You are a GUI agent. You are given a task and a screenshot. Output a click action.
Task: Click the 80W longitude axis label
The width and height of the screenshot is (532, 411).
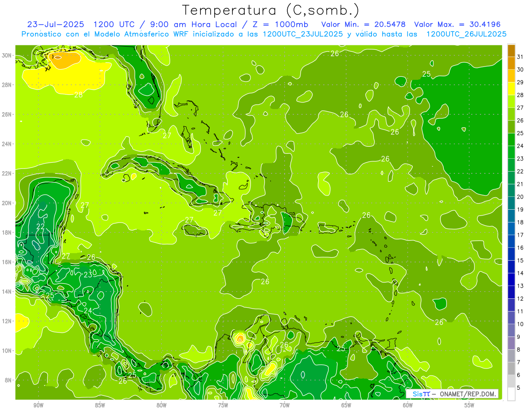161,405
